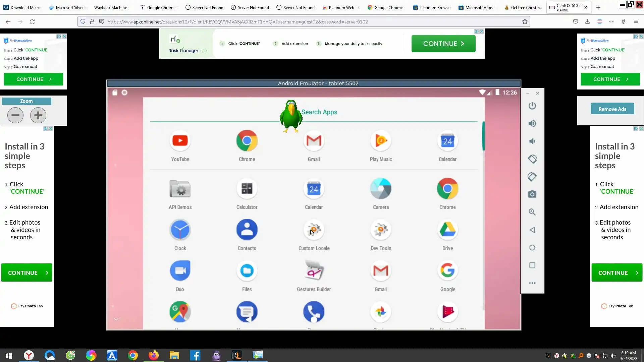Open the YouTube app

tap(180, 141)
